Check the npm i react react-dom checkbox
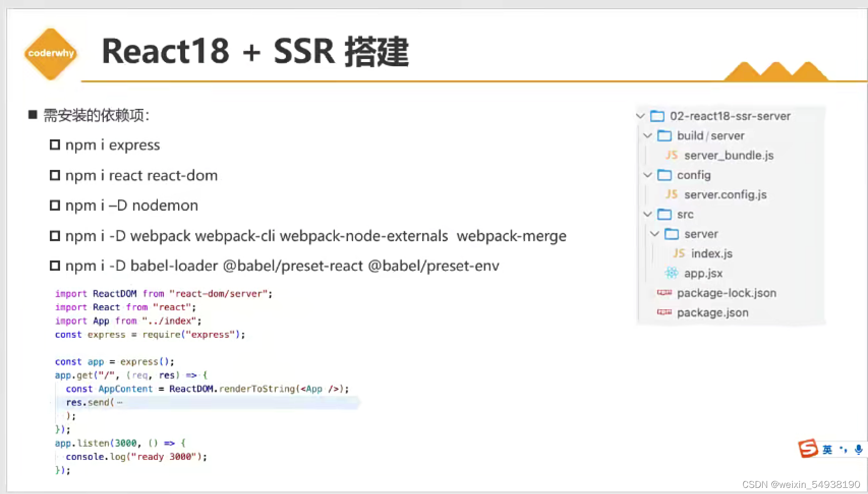Image resolution: width=868 pixels, height=494 pixels. [x=54, y=175]
